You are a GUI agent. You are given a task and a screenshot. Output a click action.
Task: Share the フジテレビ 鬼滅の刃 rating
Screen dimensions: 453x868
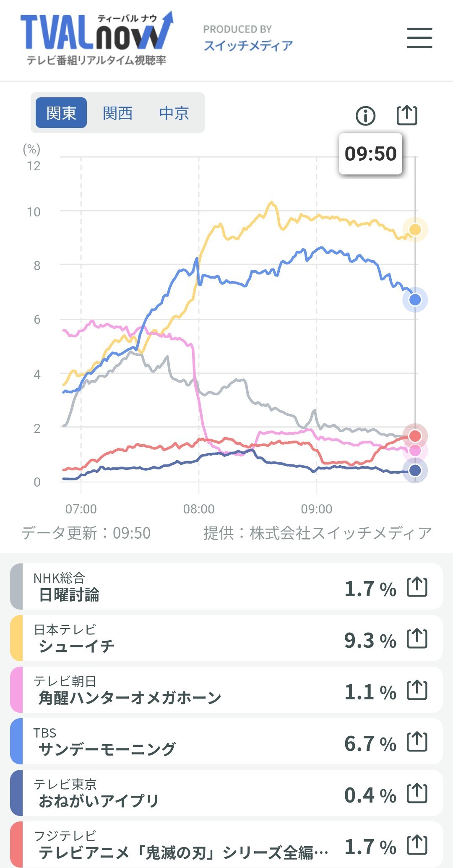pos(417,845)
